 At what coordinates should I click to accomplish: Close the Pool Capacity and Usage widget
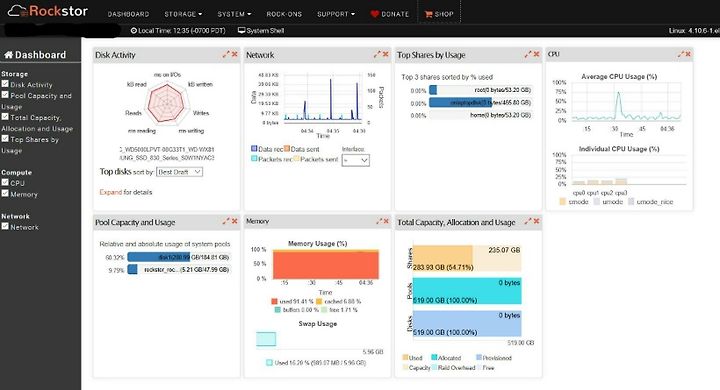pos(235,221)
